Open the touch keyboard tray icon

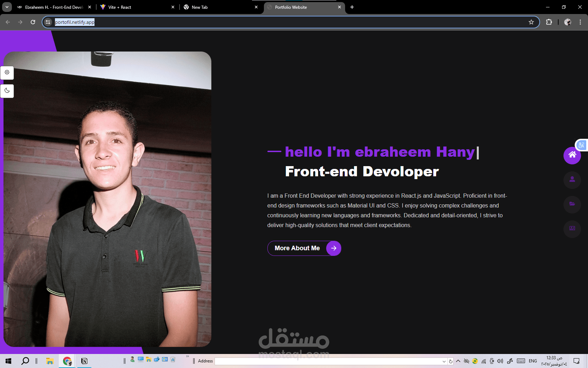click(521, 361)
